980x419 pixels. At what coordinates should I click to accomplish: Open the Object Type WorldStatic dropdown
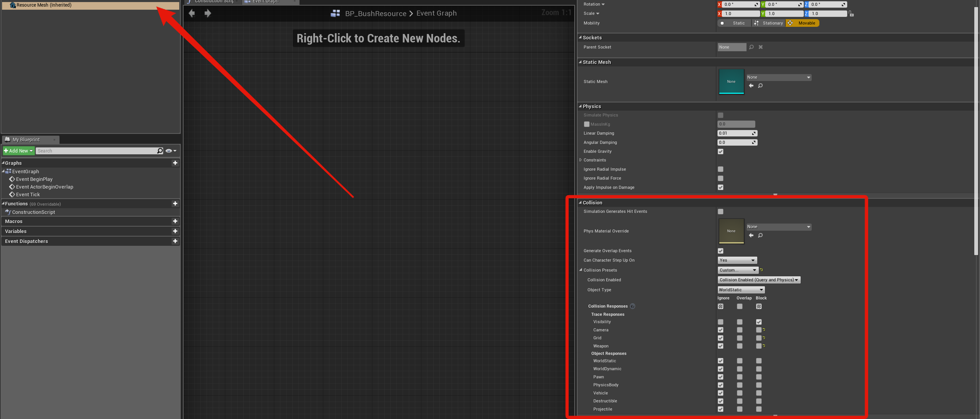click(741, 290)
